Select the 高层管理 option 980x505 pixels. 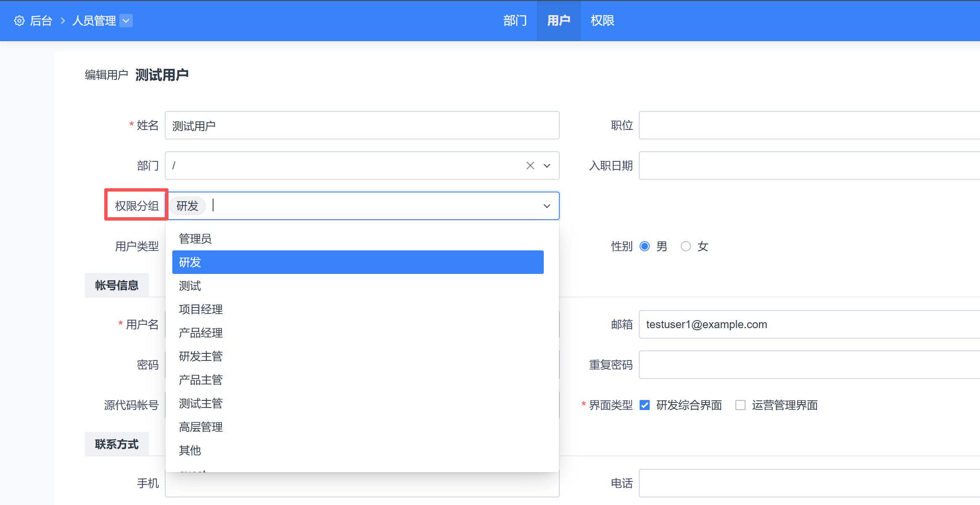201,427
